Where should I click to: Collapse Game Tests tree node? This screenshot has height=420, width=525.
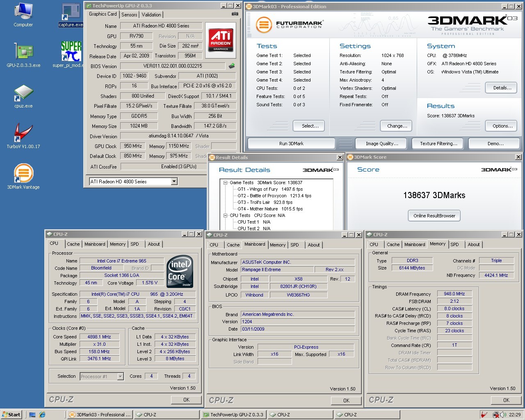(x=225, y=183)
